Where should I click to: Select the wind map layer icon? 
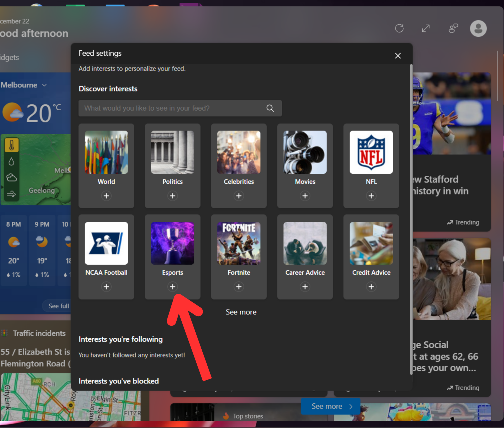click(x=12, y=194)
